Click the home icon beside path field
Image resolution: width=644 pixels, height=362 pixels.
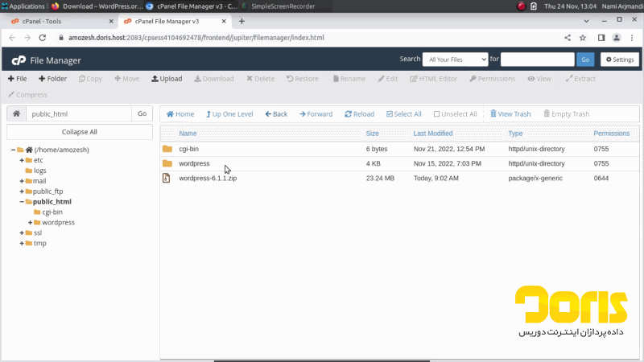[15, 114]
